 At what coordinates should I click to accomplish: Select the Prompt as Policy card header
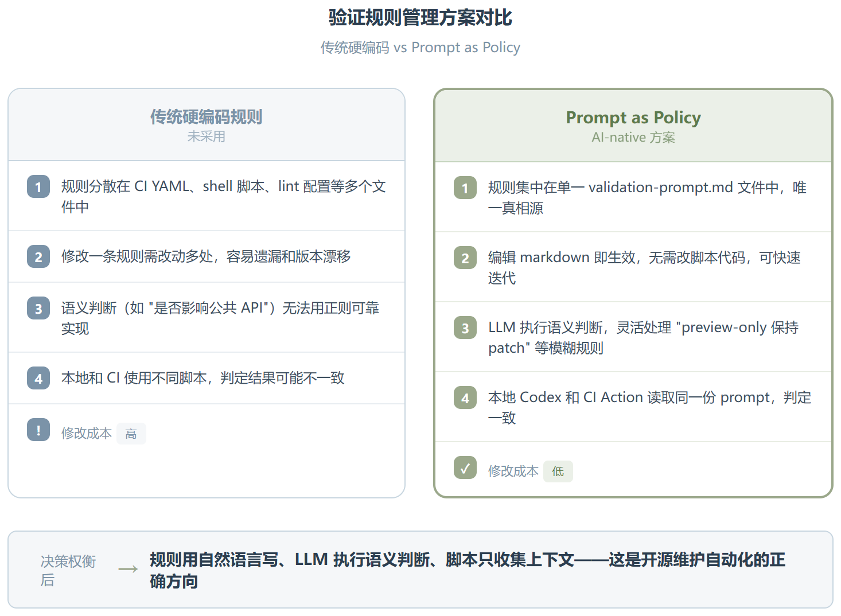point(633,126)
